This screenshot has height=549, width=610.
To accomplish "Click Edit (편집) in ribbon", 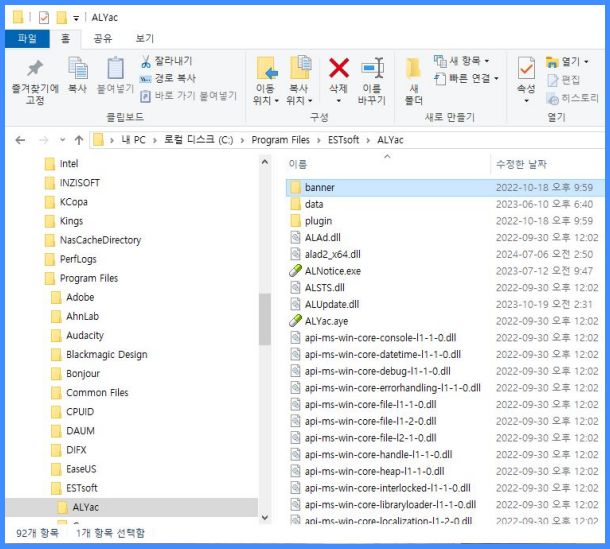I will pyautogui.click(x=564, y=80).
